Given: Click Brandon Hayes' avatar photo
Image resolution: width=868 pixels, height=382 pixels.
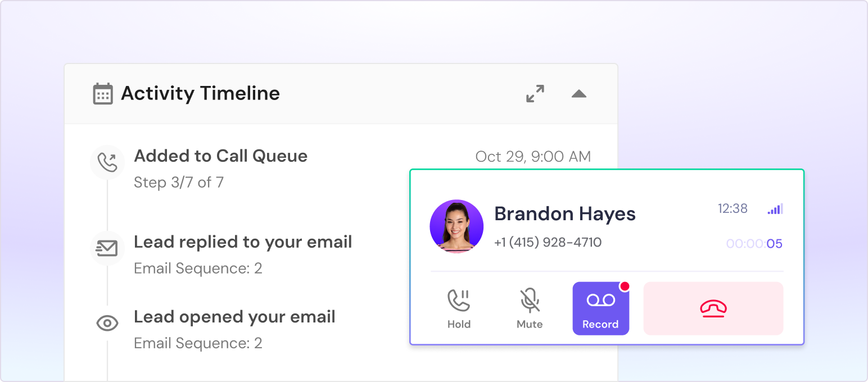Looking at the screenshot, I should 456,226.
